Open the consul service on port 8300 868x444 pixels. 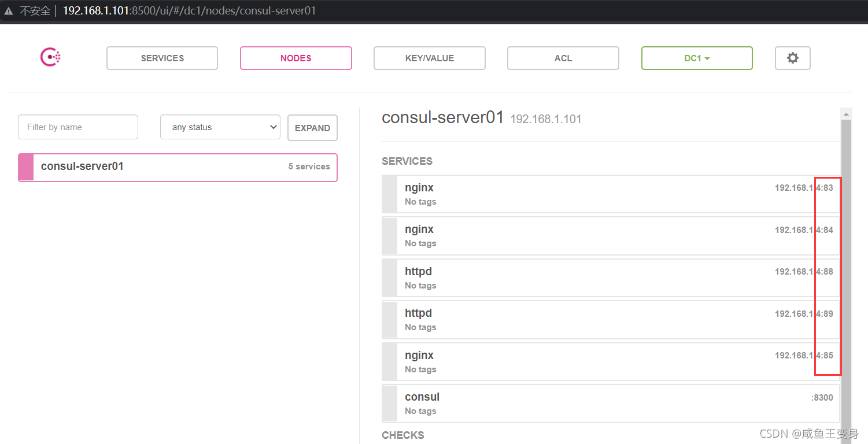[611, 404]
